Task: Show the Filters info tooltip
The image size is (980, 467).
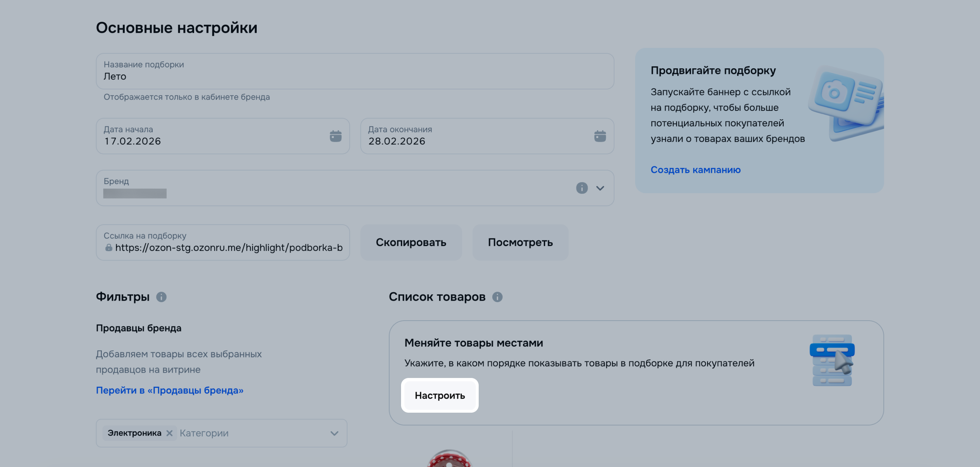Action: click(x=161, y=297)
